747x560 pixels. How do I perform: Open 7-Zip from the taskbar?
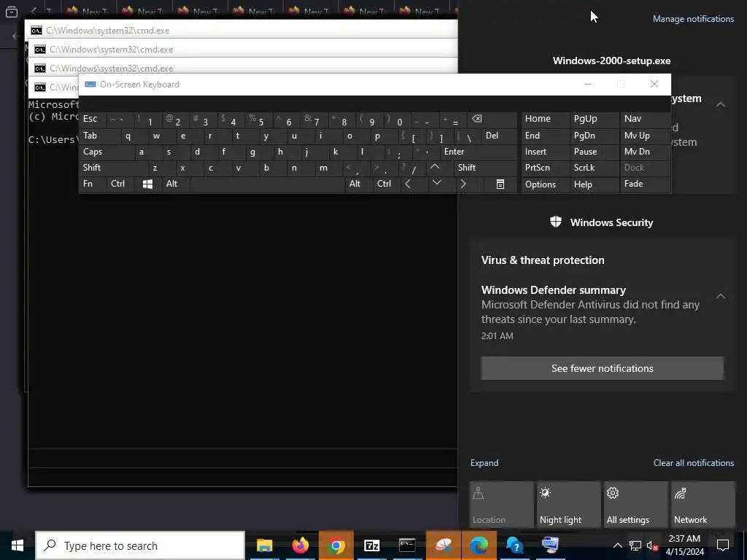coord(371,545)
